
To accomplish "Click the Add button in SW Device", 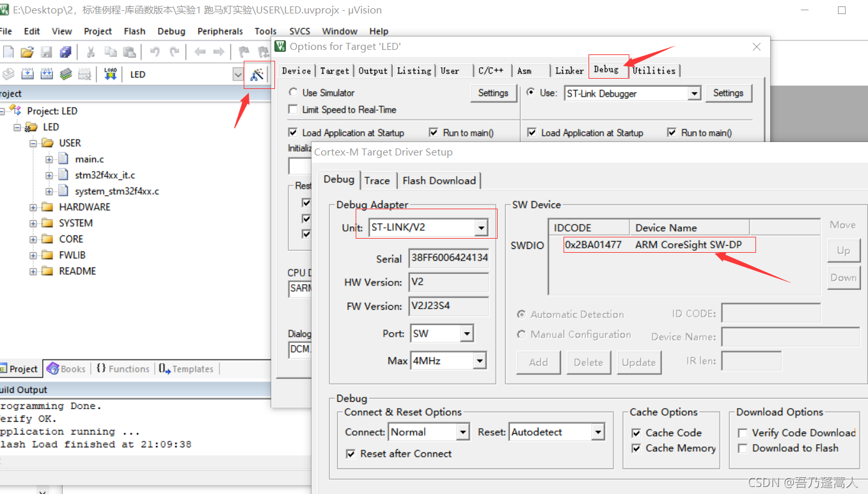I will tap(539, 362).
